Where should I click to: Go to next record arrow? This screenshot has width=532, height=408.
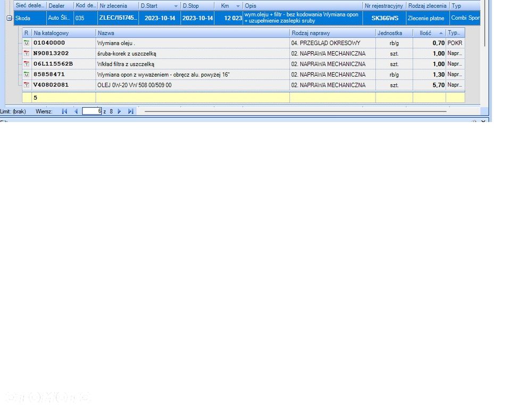pos(119,111)
